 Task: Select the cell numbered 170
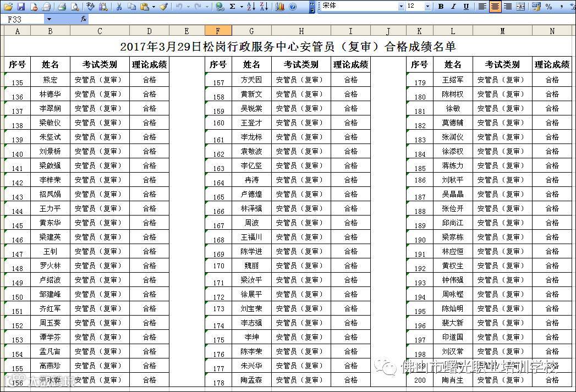(218, 266)
